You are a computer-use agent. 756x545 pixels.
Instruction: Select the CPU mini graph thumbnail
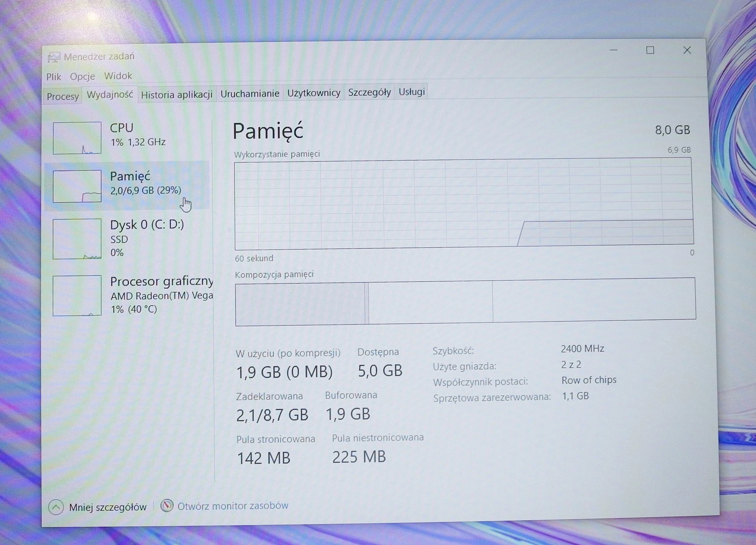click(77, 138)
